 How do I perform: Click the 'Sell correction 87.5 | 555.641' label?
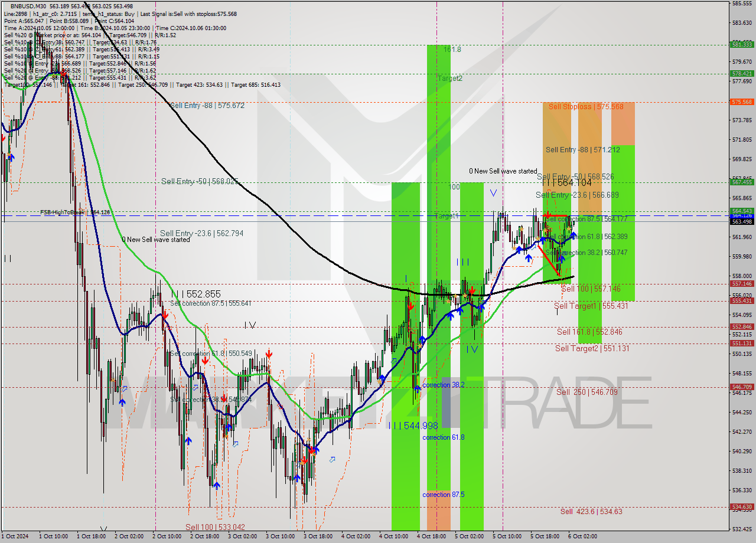click(x=210, y=303)
